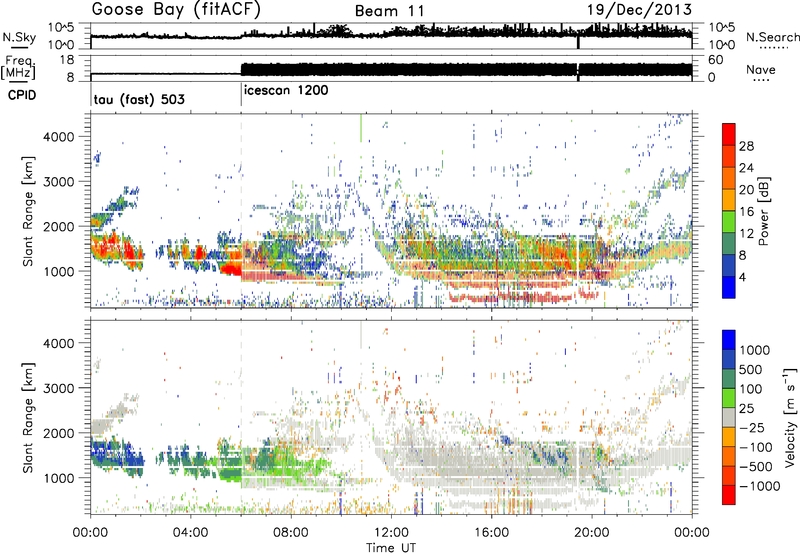The image size is (800, 554).
Task: Click the Nave dotted line legend sample
Action: pyautogui.click(x=761, y=81)
